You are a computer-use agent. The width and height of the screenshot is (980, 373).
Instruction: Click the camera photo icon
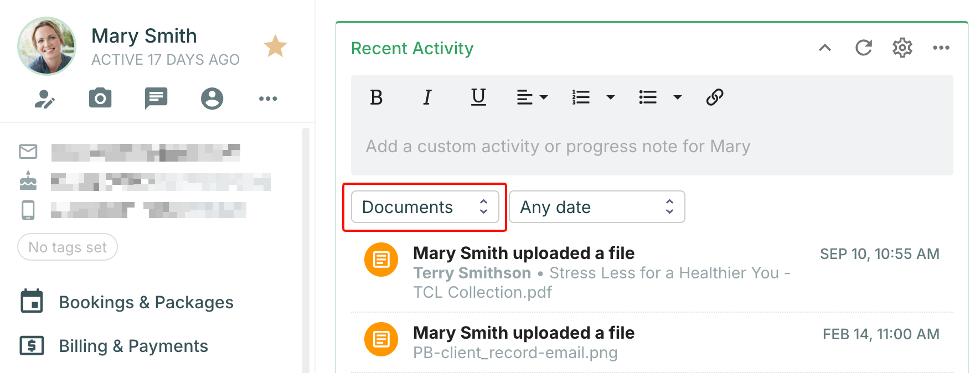tap(100, 99)
